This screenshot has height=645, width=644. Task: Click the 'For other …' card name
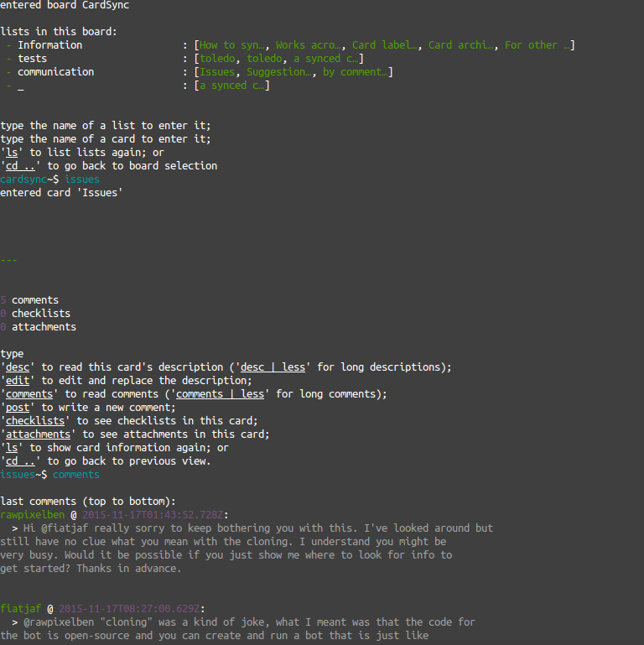538,45
